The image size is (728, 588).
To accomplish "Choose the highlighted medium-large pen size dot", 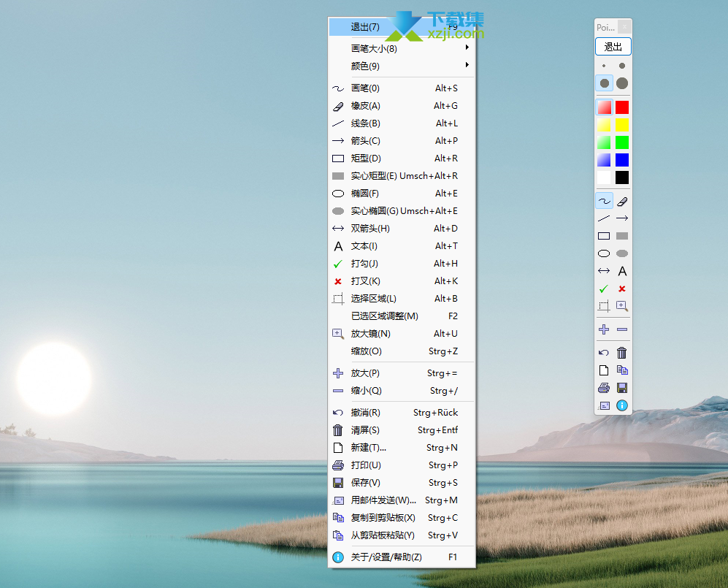I will coord(605,83).
